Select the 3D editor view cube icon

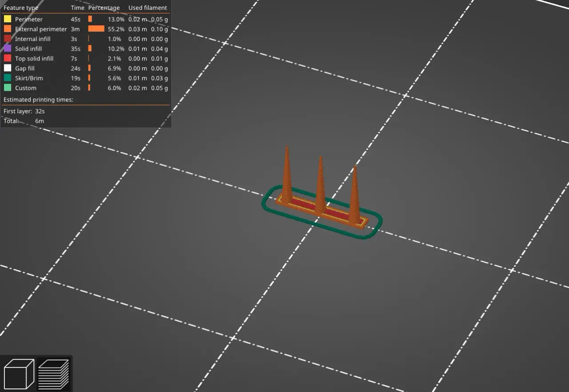pyautogui.click(x=20, y=373)
